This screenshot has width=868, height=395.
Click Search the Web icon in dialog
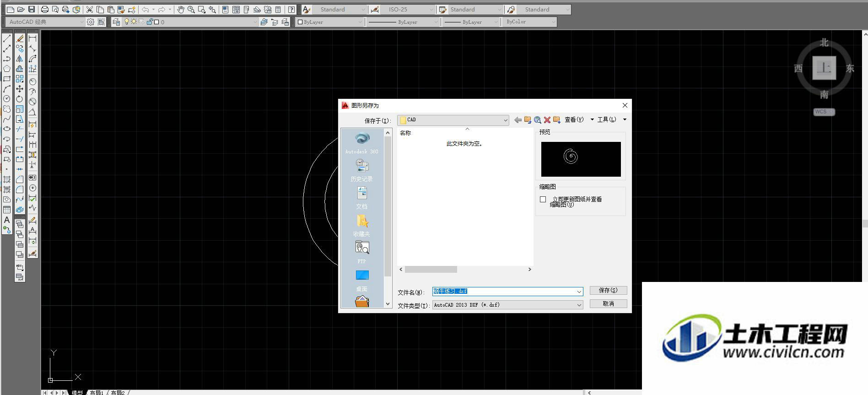click(x=538, y=120)
